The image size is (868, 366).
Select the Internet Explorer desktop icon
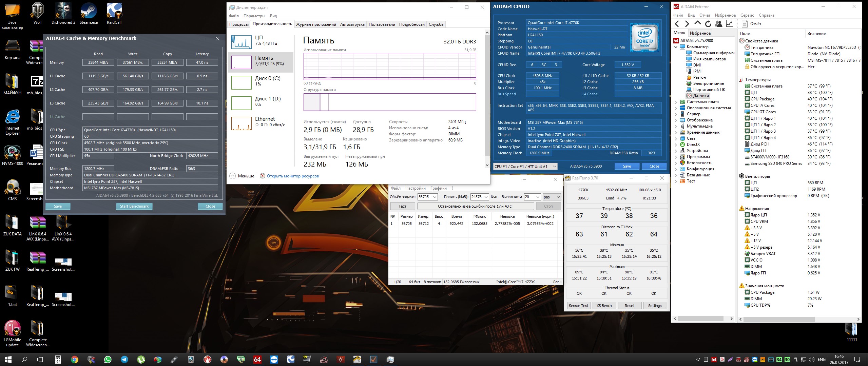pos(12,122)
